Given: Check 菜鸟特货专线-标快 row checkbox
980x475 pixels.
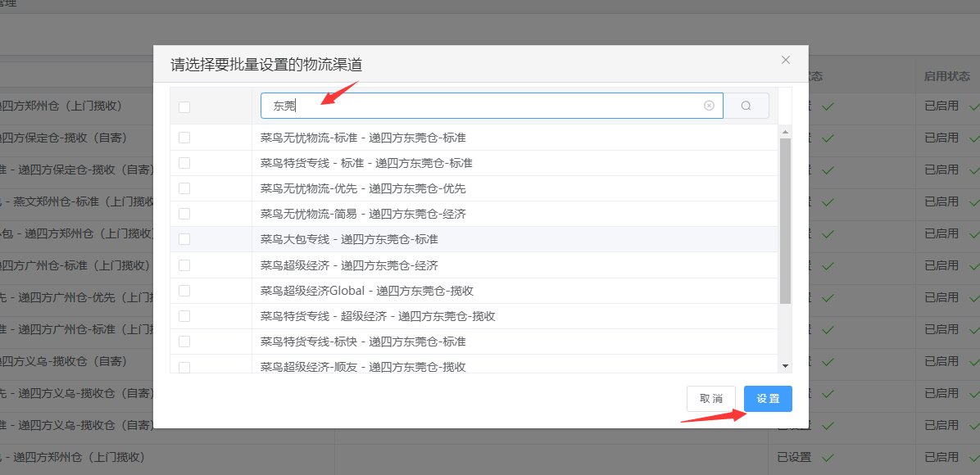Looking at the screenshot, I should pyautogui.click(x=184, y=342).
